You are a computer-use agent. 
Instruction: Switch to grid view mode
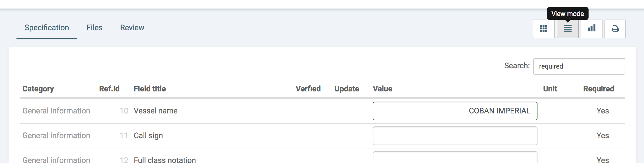pyautogui.click(x=544, y=29)
